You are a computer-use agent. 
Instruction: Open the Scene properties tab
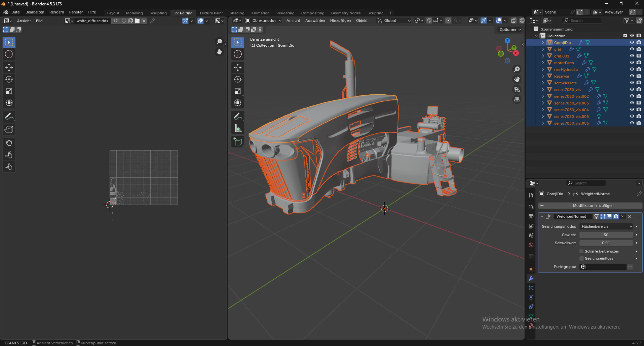531,236
